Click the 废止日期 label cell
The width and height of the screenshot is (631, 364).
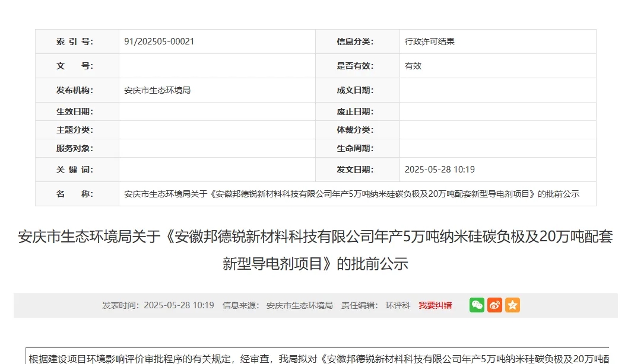pos(358,111)
